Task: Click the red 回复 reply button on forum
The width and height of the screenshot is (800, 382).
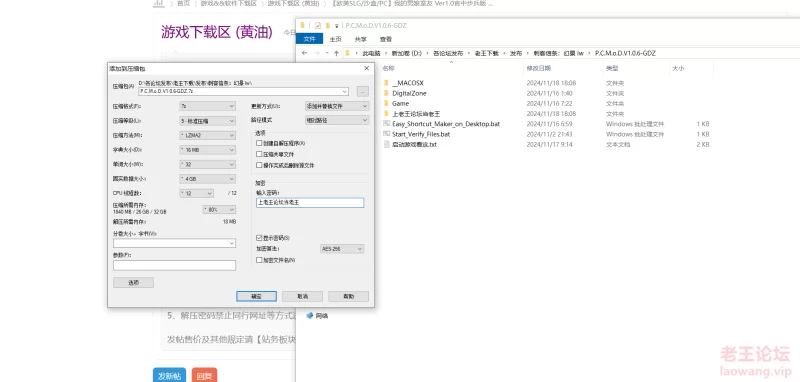Action: (205, 376)
